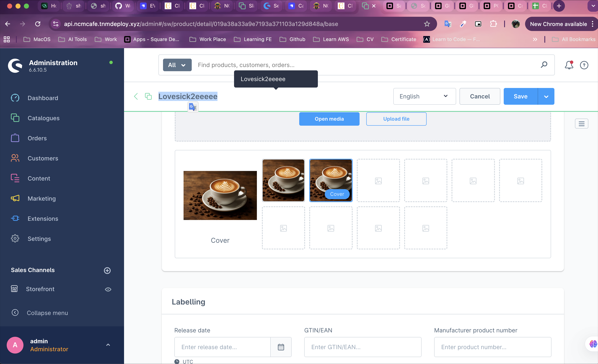
Task: Open the help question mark icon
Action: coord(584,65)
